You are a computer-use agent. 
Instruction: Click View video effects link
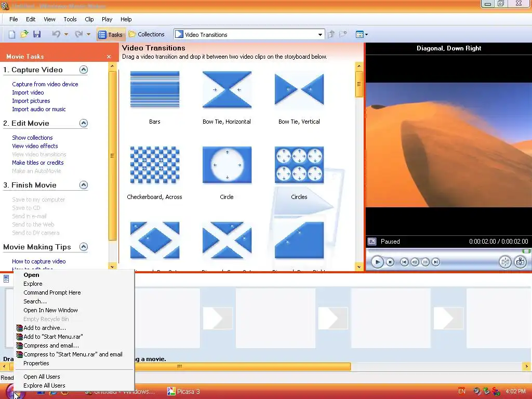(35, 146)
